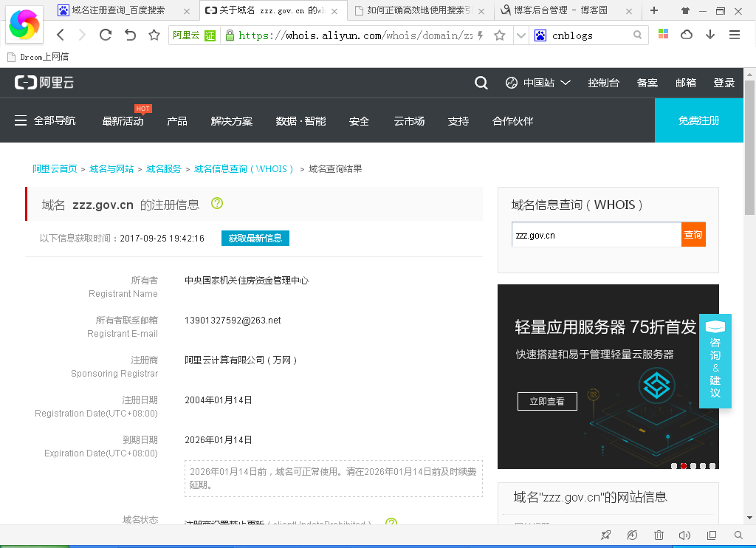Go to 域名与网站 breadcrumb
Screen dimensions: 756x548
pos(111,169)
